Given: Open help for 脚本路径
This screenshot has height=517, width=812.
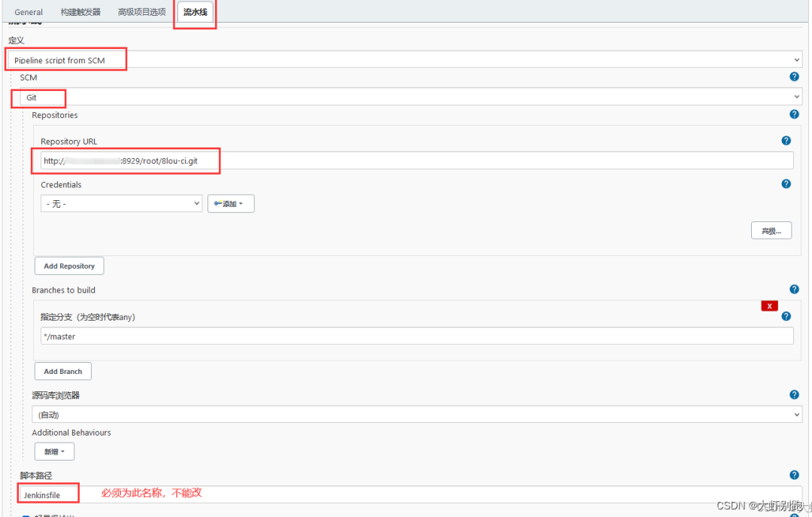Looking at the screenshot, I should pos(794,475).
